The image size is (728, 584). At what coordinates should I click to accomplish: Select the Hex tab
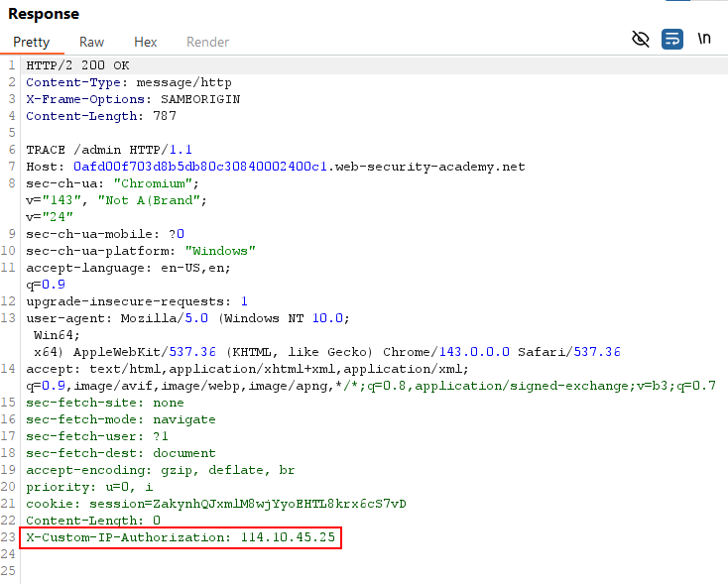[146, 42]
